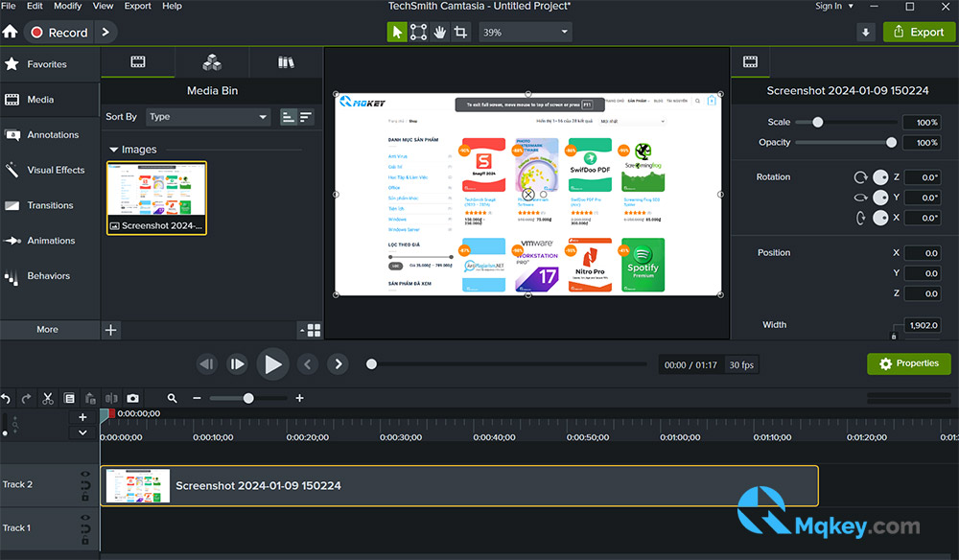Cut selection with the scissors icon
Viewport: 959px width, 560px height.
tap(48, 399)
